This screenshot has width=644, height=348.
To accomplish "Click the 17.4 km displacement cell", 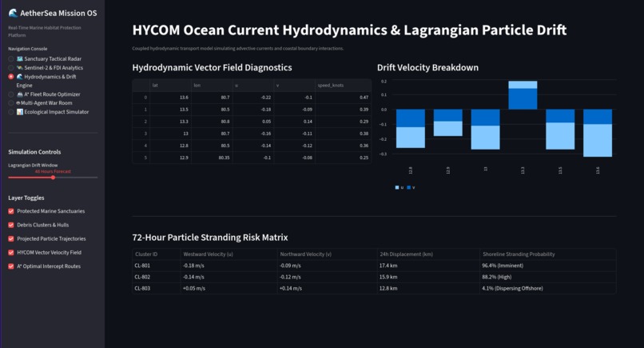I will (x=428, y=266).
